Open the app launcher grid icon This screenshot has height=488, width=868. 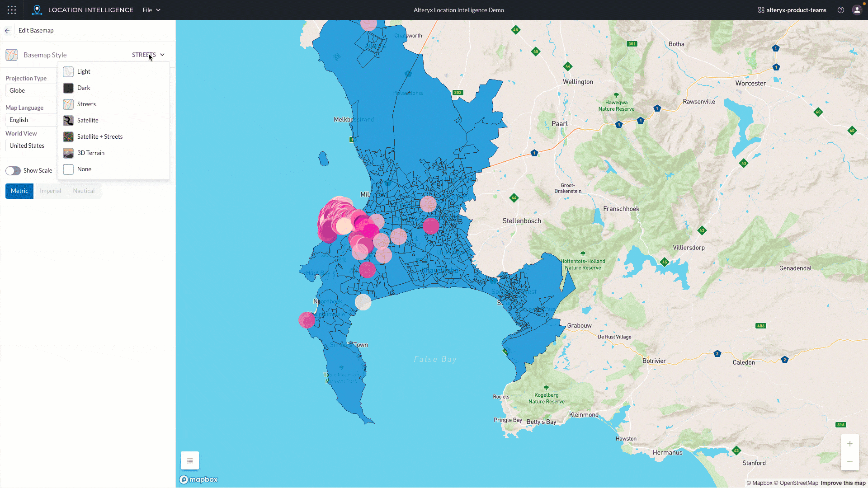click(12, 10)
